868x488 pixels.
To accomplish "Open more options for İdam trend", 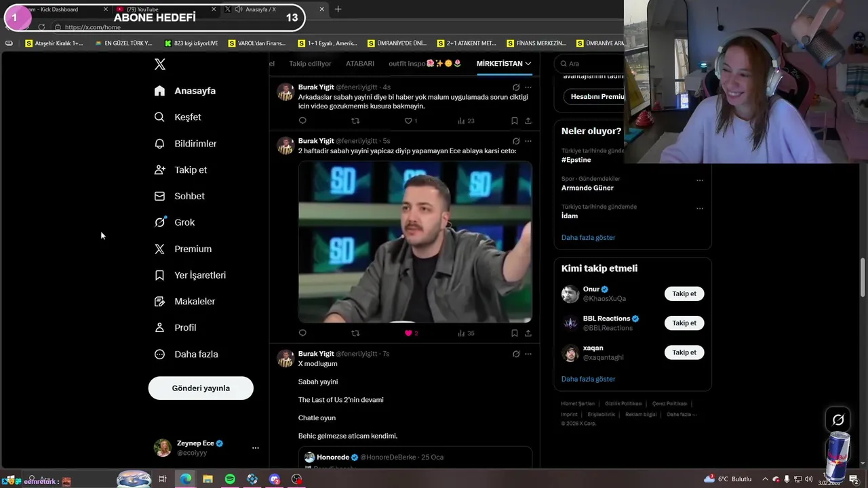I will point(700,208).
